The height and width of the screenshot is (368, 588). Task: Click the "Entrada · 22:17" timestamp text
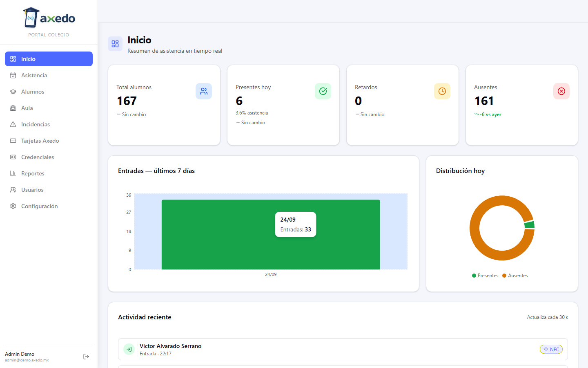click(x=156, y=354)
